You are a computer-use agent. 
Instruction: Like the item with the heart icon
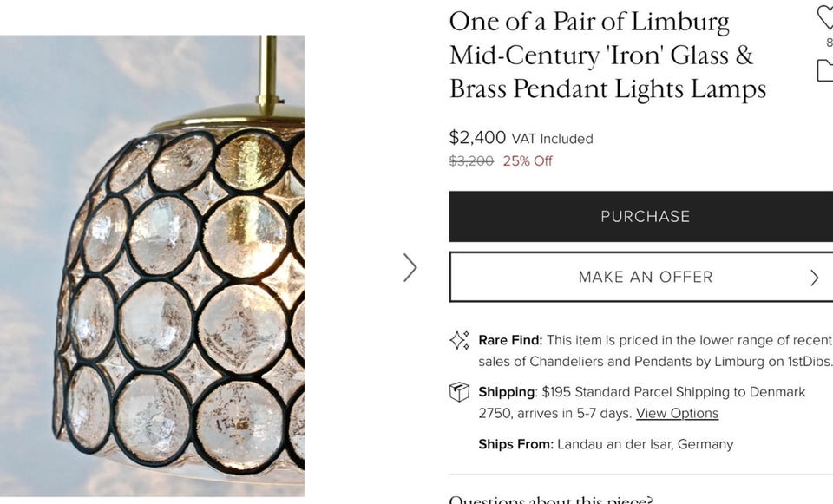pos(826,17)
